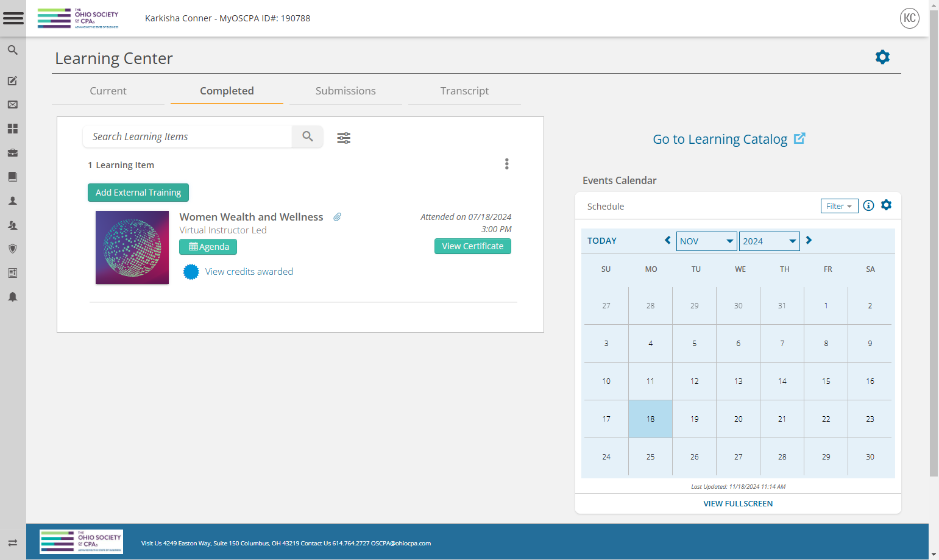
Task: Open the single person icon in sidebar
Action: pos(12,200)
